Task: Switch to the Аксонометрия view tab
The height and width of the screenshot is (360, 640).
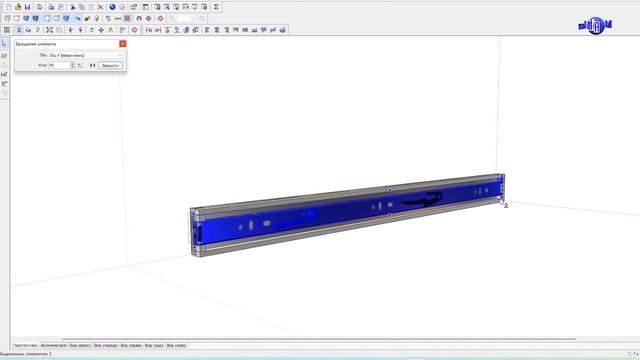Action: (x=53, y=345)
